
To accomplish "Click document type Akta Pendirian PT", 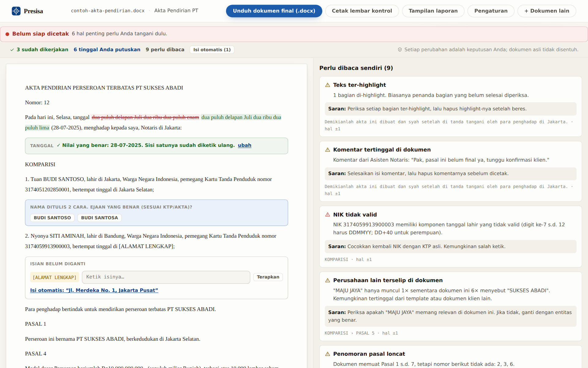I will pyautogui.click(x=176, y=11).
